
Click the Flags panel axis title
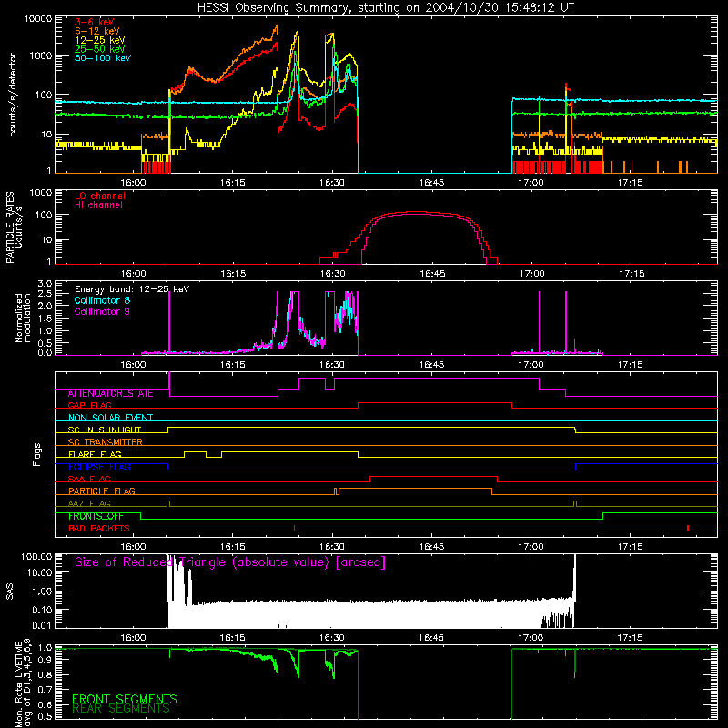click(37, 454)
